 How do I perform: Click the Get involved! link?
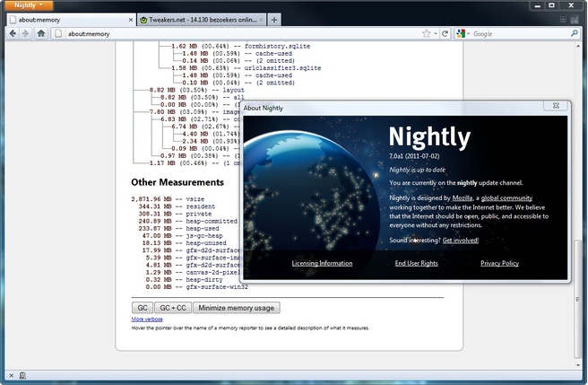[461, 241]
